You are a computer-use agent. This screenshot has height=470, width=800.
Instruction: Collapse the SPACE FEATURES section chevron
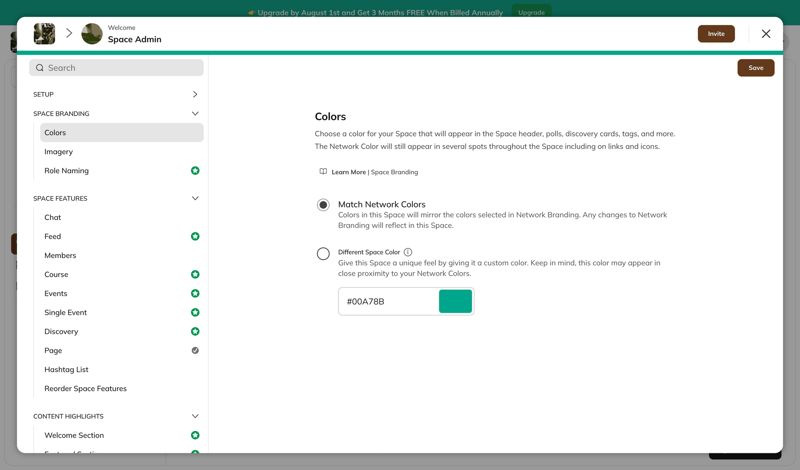pos(195,198)
